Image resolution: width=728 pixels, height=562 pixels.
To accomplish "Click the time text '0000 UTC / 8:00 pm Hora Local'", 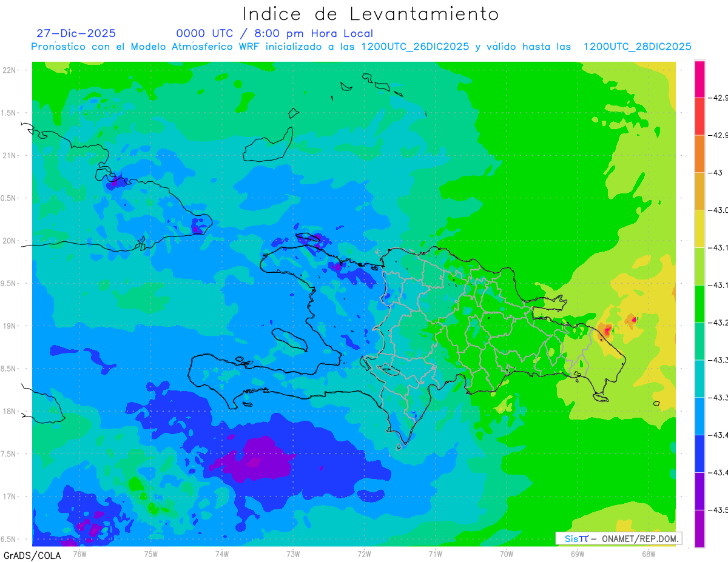I will pos(275,33).
